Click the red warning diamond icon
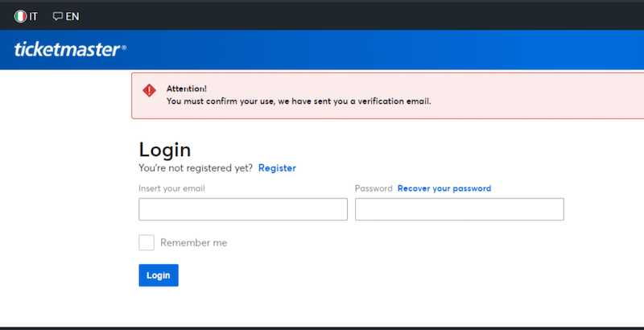Screen dimensions: 644x330 point(149,90)
